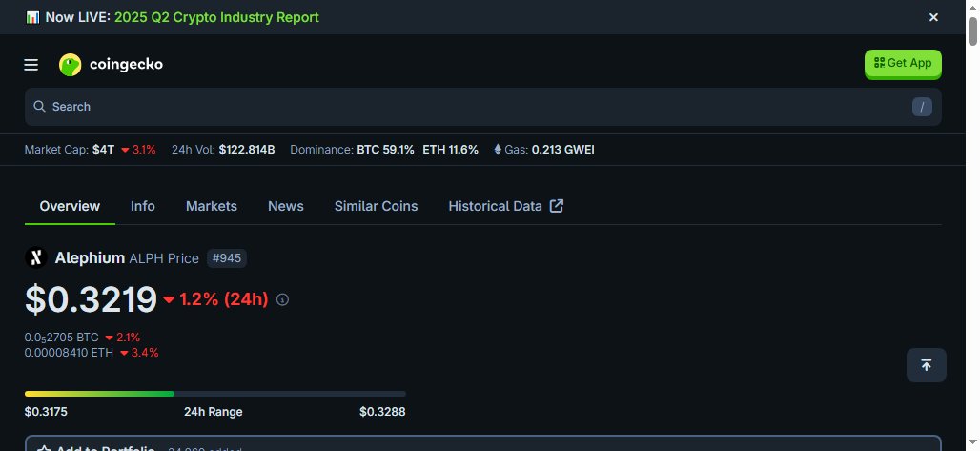Click the BTC 59.1% dominance value

point(385,150)
